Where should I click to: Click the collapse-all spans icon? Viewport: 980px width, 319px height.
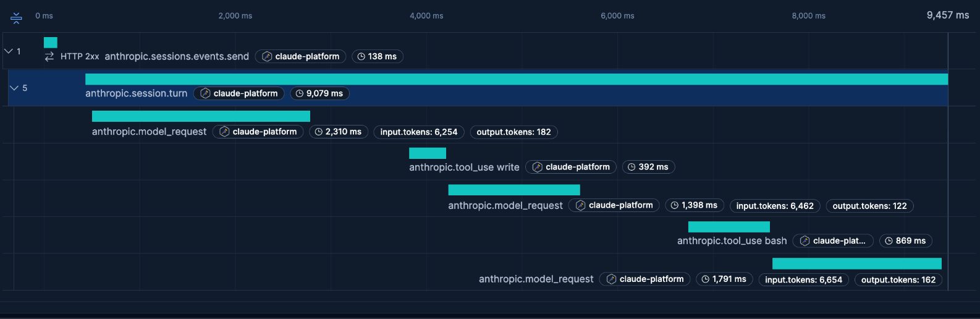pyautogui.click(x=17, y=17)
